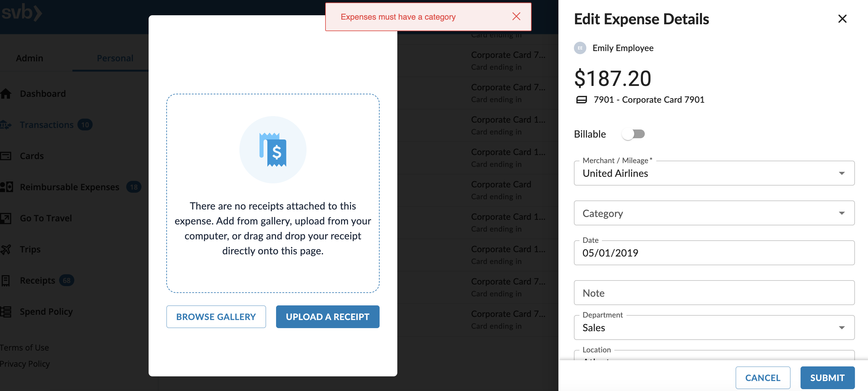Switch to the Admin tab
The height and width of the screenshot is (391, 868).
click(30, 58)
